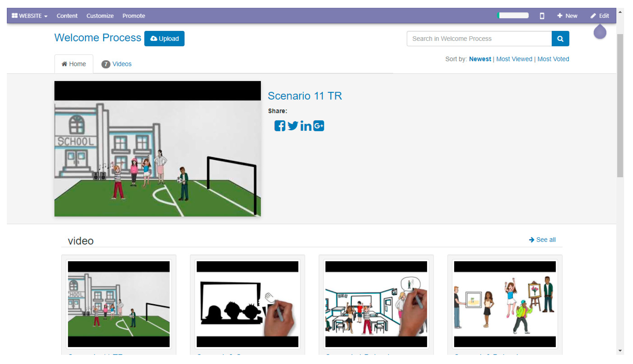Click the Upload button

[x=164, y=39]
